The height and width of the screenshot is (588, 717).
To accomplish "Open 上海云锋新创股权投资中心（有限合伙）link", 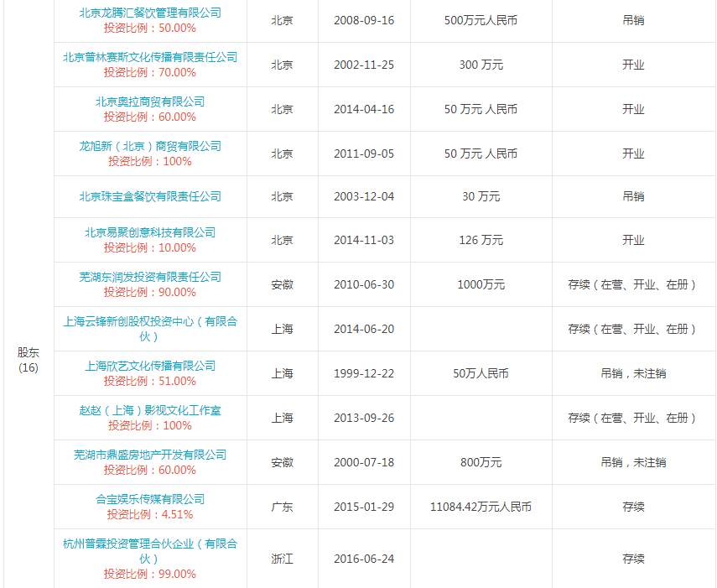I will point(150,329).
